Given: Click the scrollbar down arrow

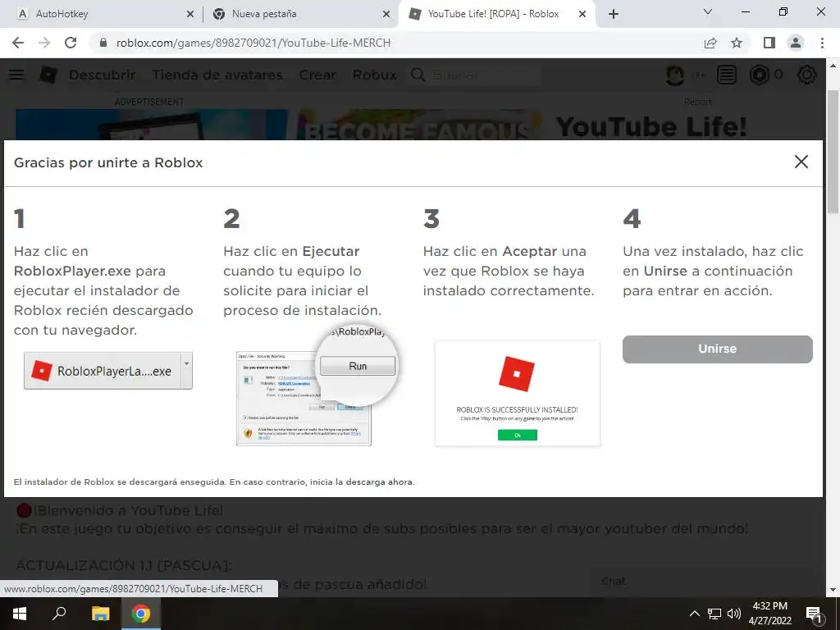Looking at the screenshot, I should point(833,590).
